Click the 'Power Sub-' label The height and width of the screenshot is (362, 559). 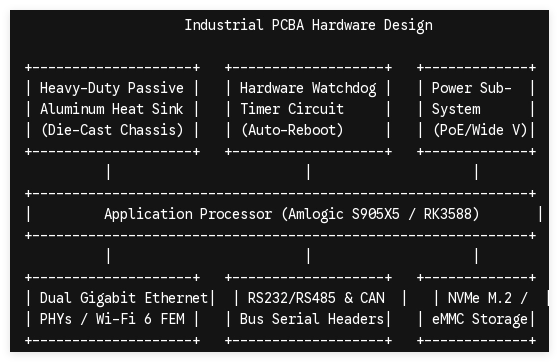point(472,88)
